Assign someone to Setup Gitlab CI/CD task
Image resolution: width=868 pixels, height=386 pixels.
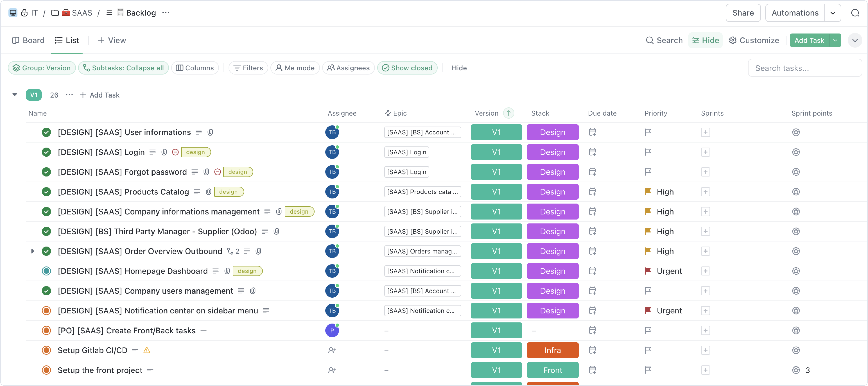[x=332, y=350]
